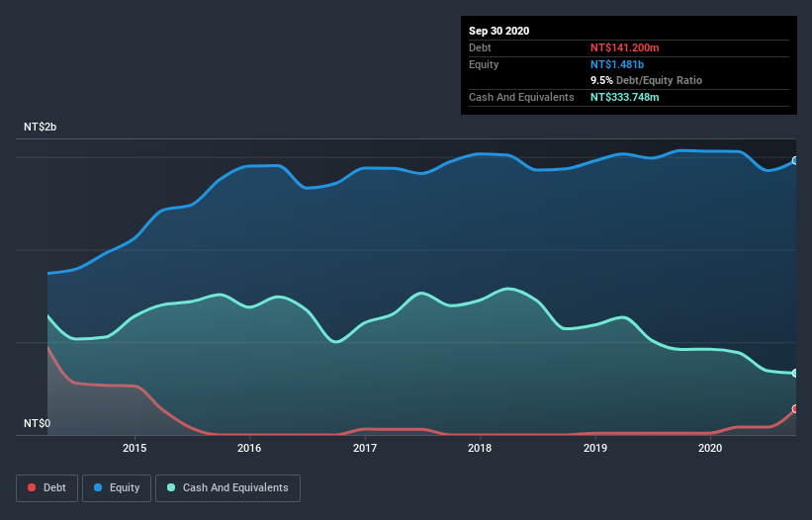Click the NT$141.200m debt value
Image resolution: width=812 pixels, height=520 pixels.
pos(624,47)
